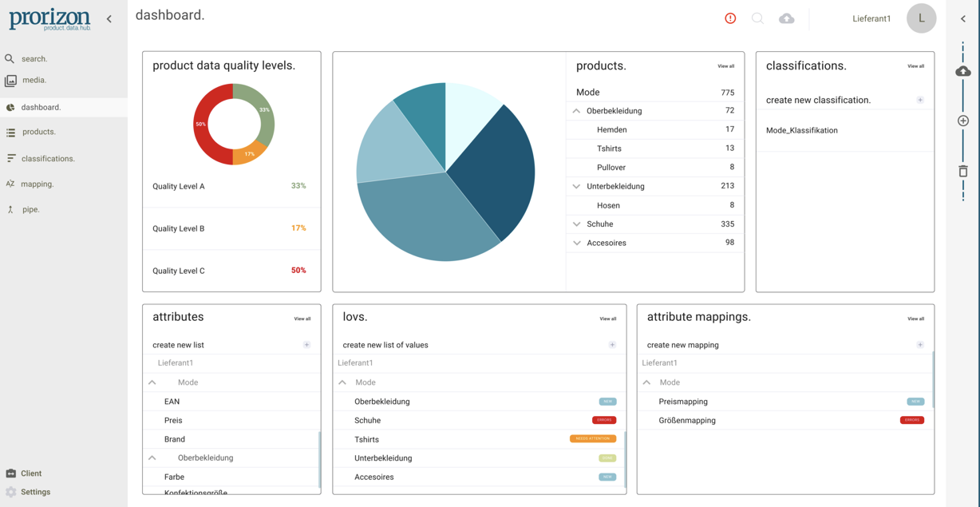This screenshot has height=507, width=980.
Task: Expand the Unterbekleidung products row
Action: point(576,186)
